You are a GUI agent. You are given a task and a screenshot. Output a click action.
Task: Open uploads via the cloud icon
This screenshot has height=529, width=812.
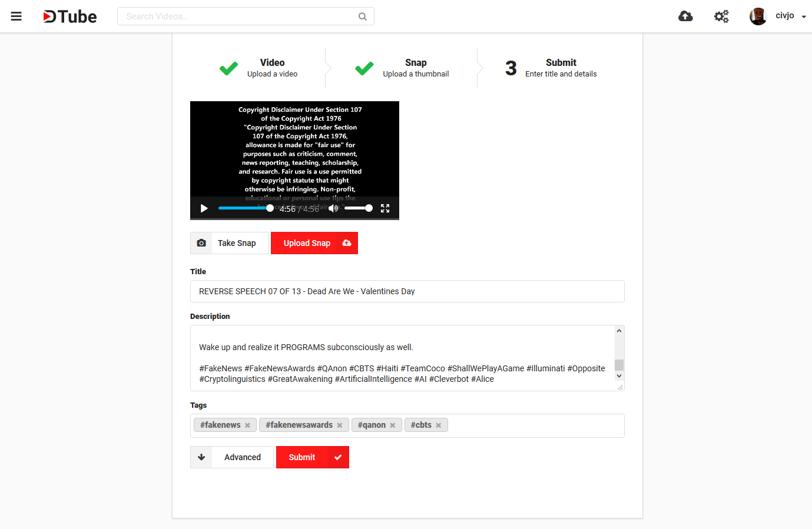pos(685,16)
